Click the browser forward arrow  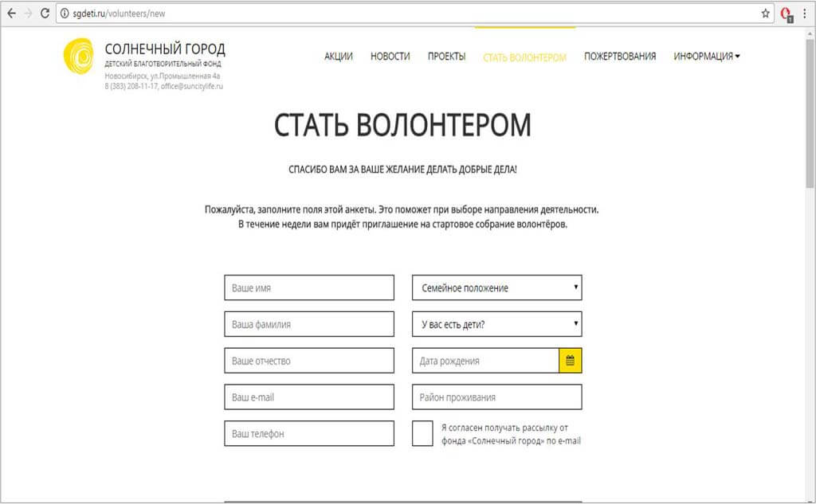click(28, 14)
